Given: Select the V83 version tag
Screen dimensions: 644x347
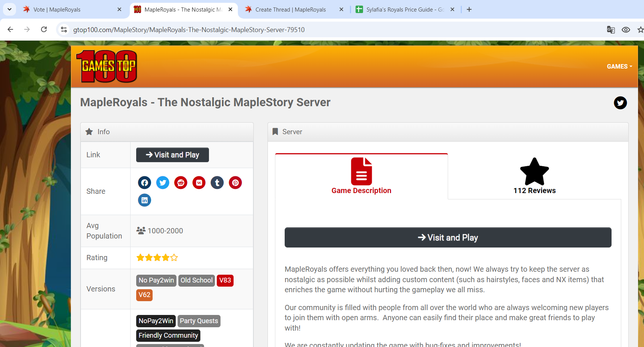Looking at the screenshot, I should tap(225, 280).
